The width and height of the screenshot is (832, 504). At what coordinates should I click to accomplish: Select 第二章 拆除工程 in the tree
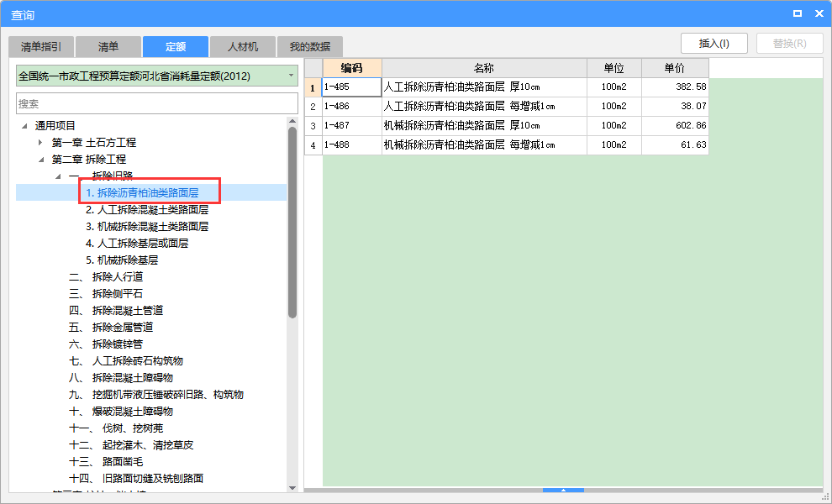(x=88, y=159)
